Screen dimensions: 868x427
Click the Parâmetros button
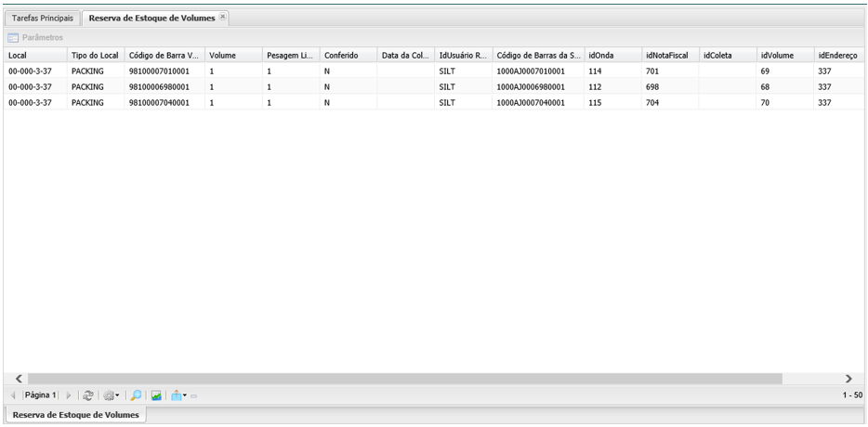(35, 38)
